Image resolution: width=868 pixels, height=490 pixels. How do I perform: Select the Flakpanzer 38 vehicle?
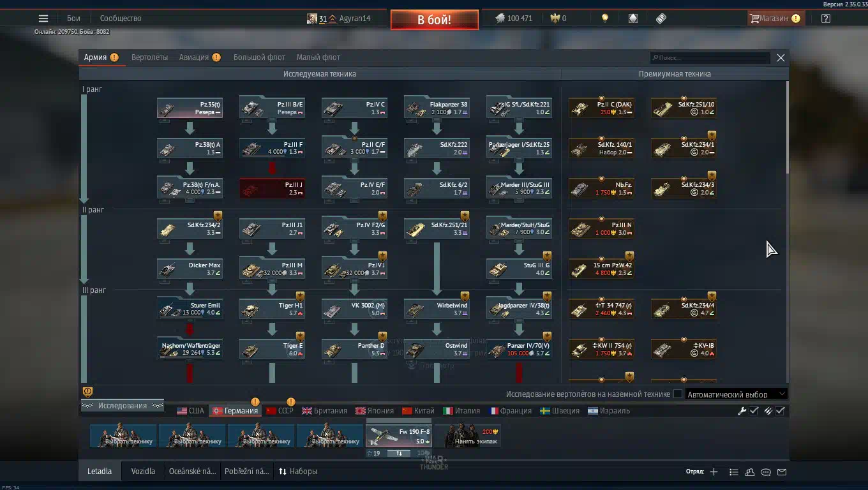point(437,108)
